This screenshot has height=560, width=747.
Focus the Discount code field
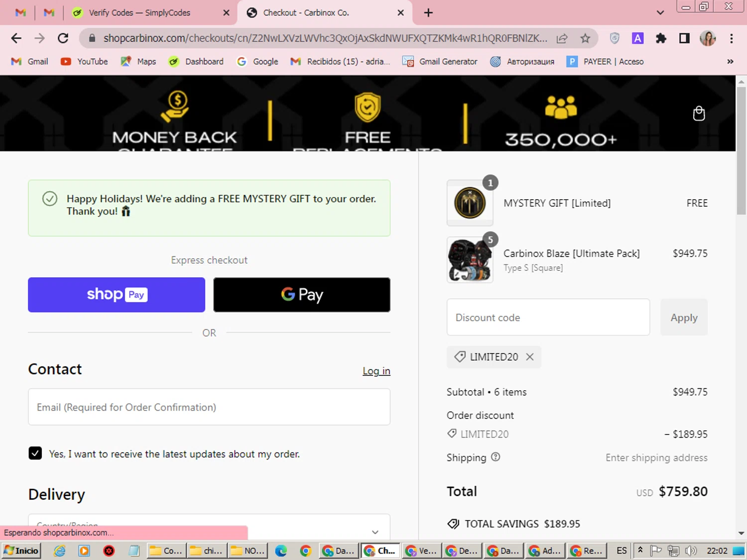[x=548, y=317]
